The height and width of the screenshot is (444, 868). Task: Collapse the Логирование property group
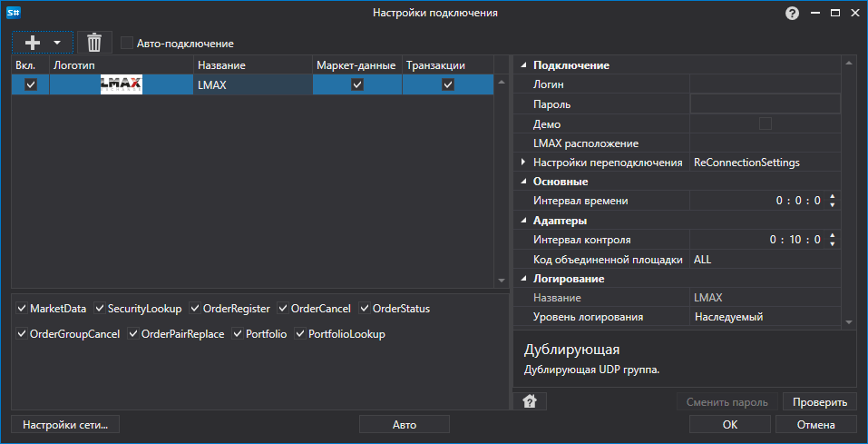pos(523,279)
